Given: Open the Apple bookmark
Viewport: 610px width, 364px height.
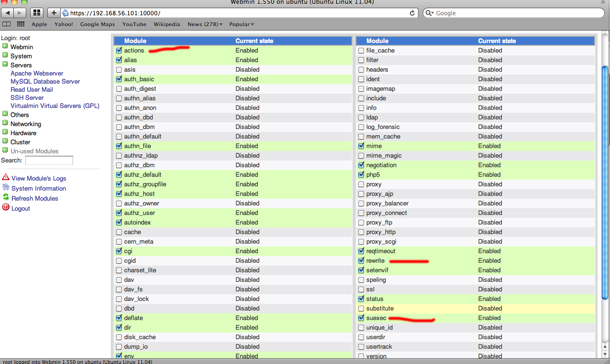Looking at the screenshot, I should coord(39,24).
